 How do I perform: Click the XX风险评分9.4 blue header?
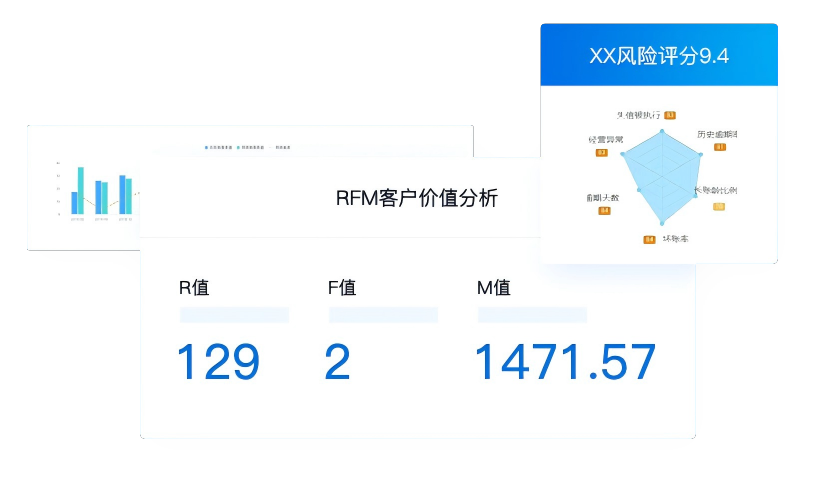click(659, 55)
